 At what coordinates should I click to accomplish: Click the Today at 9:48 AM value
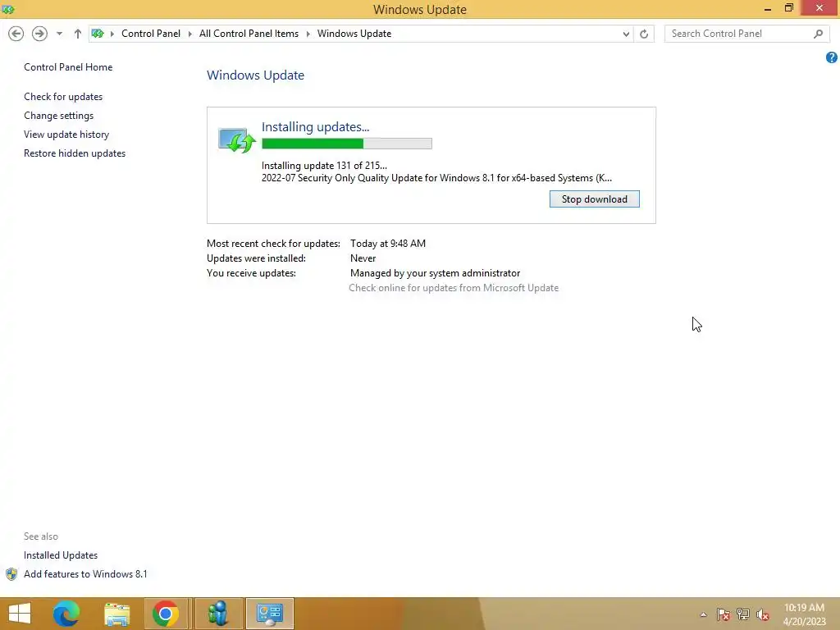pos(388,243)
